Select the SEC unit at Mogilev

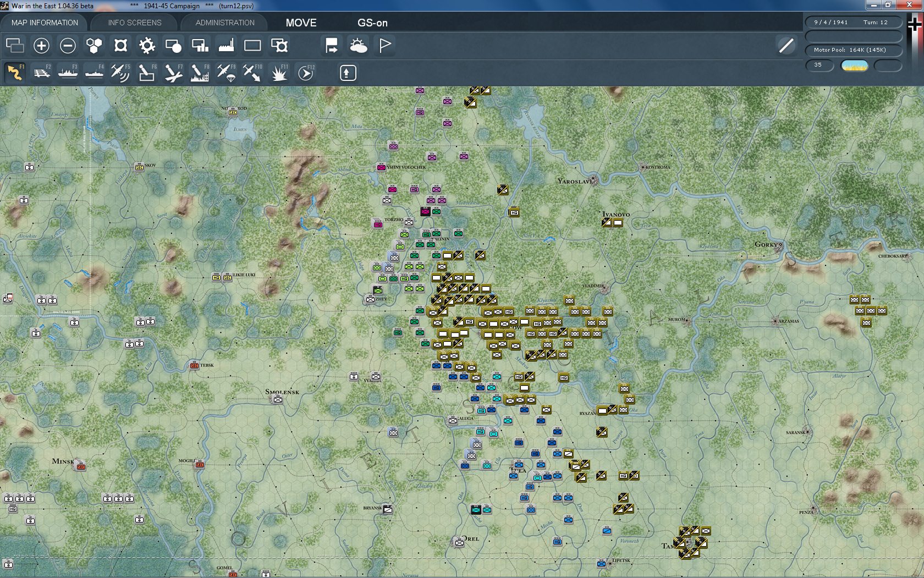click(200, 465)
